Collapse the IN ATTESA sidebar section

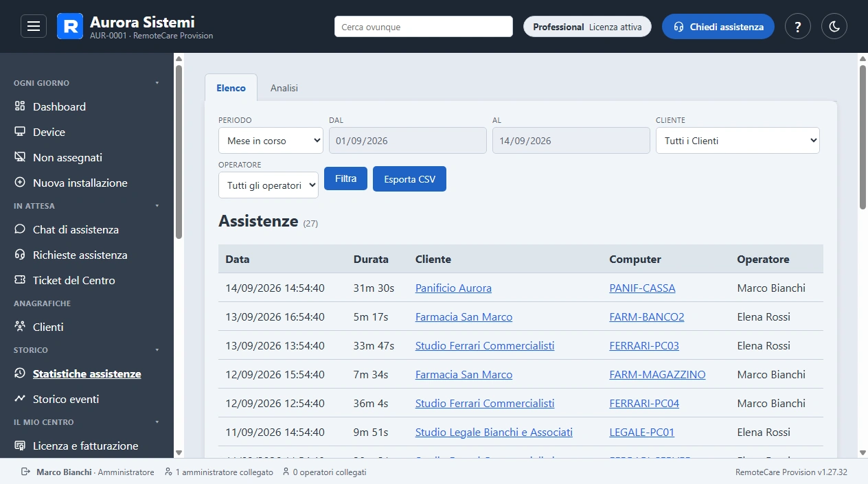pos(157,206)
